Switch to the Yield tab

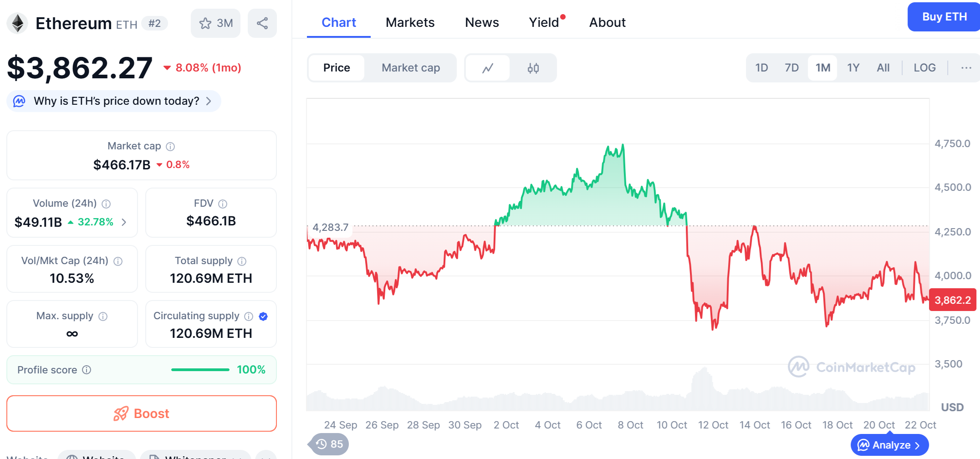pyautogui.click(x=544, y=22)
